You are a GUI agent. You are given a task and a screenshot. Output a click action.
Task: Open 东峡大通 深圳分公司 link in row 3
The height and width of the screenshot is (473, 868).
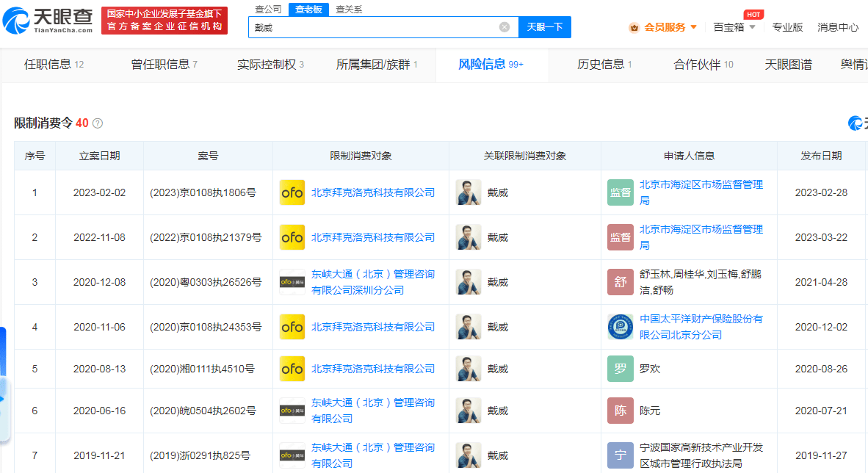372,283
